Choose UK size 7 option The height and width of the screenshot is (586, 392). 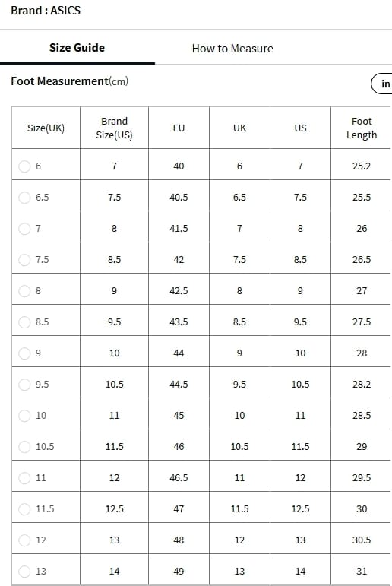pyautogui.click(x=24, y=228)
